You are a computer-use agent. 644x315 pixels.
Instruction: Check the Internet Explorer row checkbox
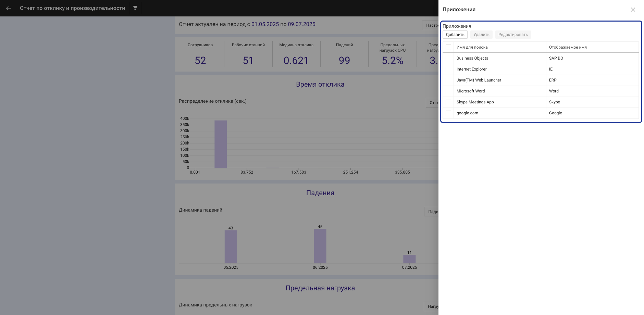[x=448, y=70]
